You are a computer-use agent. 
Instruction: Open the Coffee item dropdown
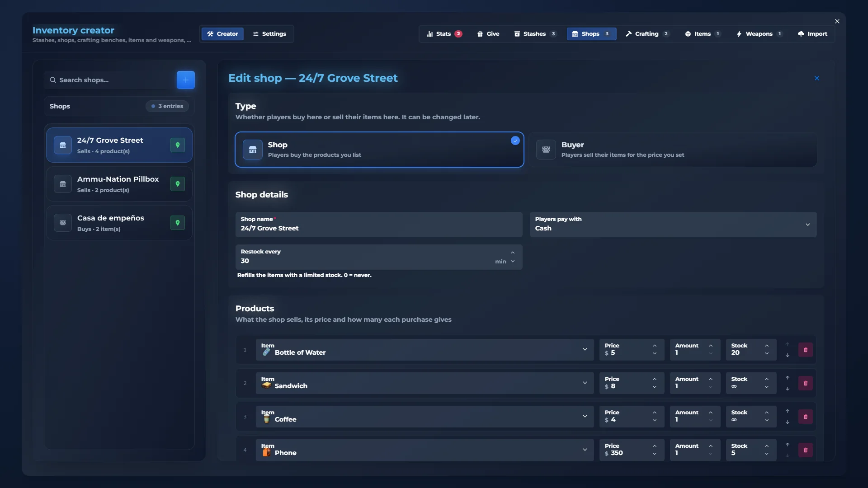coord(425,417)
